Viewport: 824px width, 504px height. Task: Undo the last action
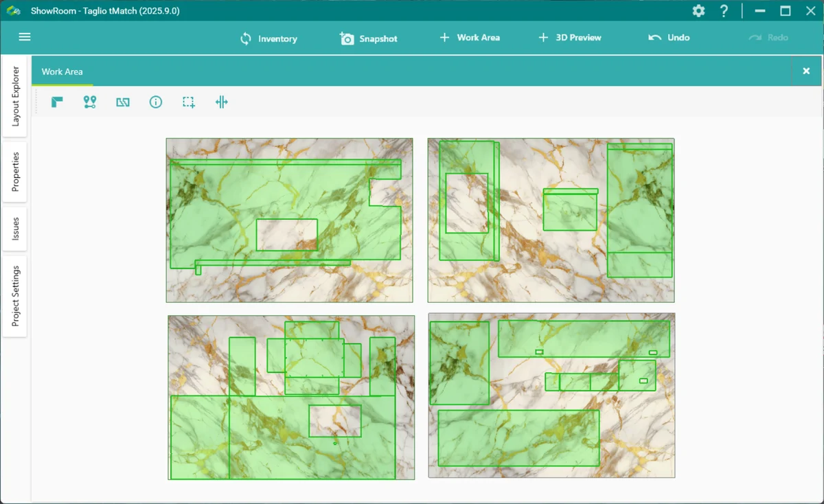669,38
